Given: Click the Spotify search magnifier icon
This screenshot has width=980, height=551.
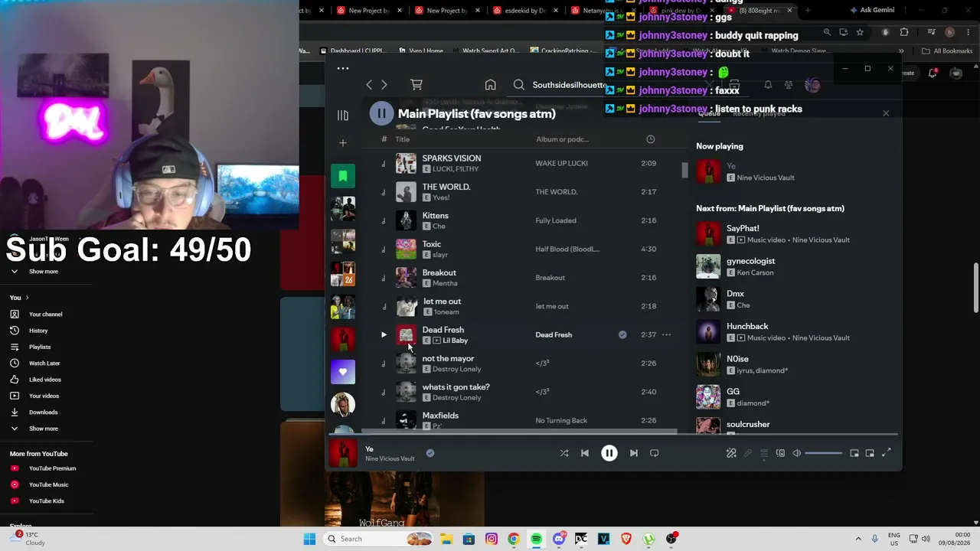Looking at the screenshot, I should pyautogui.click(x=519, y=85).
